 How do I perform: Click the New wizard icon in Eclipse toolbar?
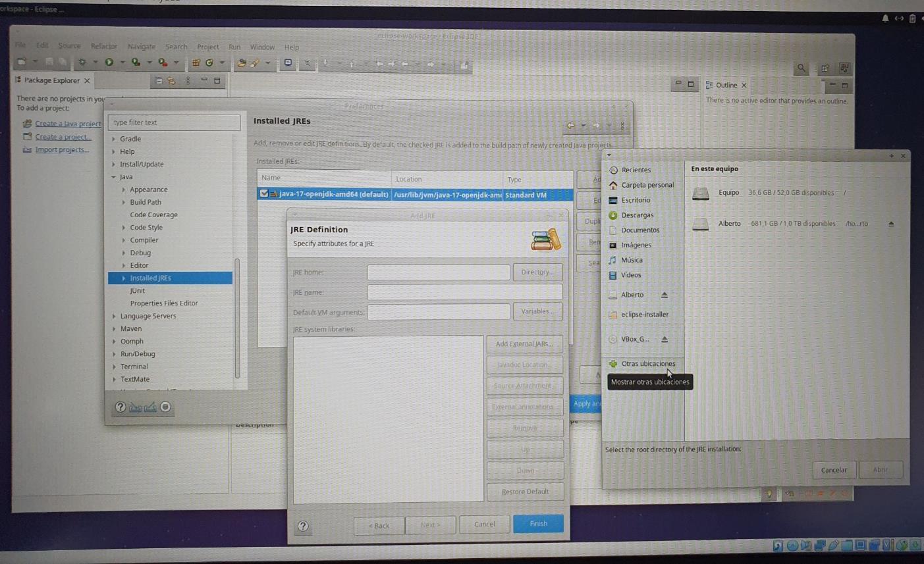22,62
